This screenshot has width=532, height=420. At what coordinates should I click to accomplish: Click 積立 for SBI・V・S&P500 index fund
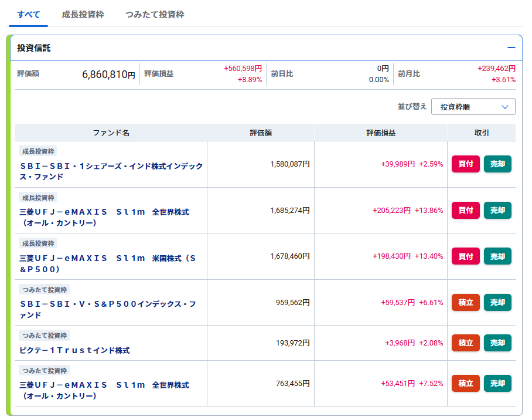point(465,303)
